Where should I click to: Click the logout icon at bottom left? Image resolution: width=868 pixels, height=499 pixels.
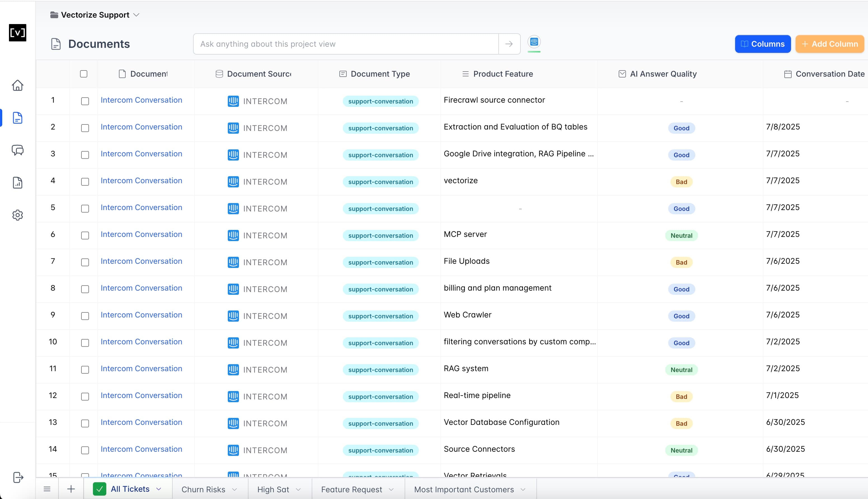[17, 477]
